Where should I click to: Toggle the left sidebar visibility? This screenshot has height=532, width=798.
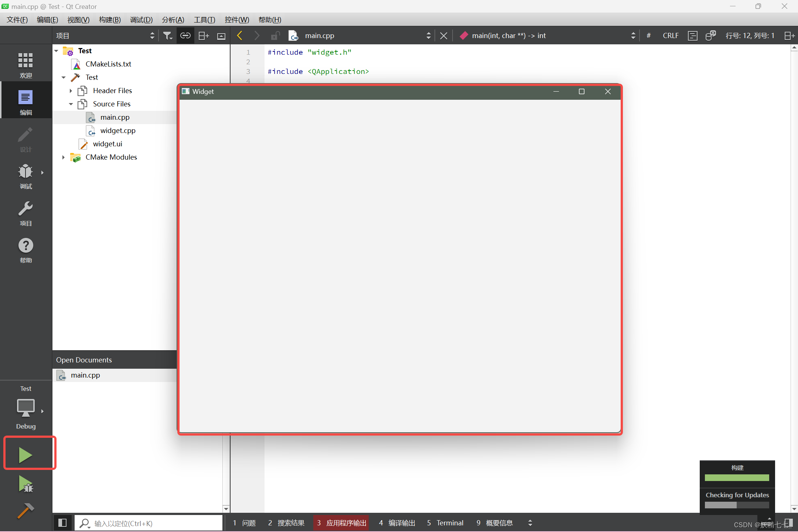click(x=62, y=523)
